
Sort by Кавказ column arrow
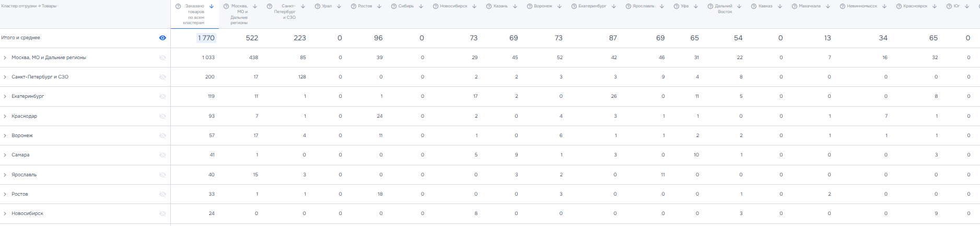[x=780, y=6]
